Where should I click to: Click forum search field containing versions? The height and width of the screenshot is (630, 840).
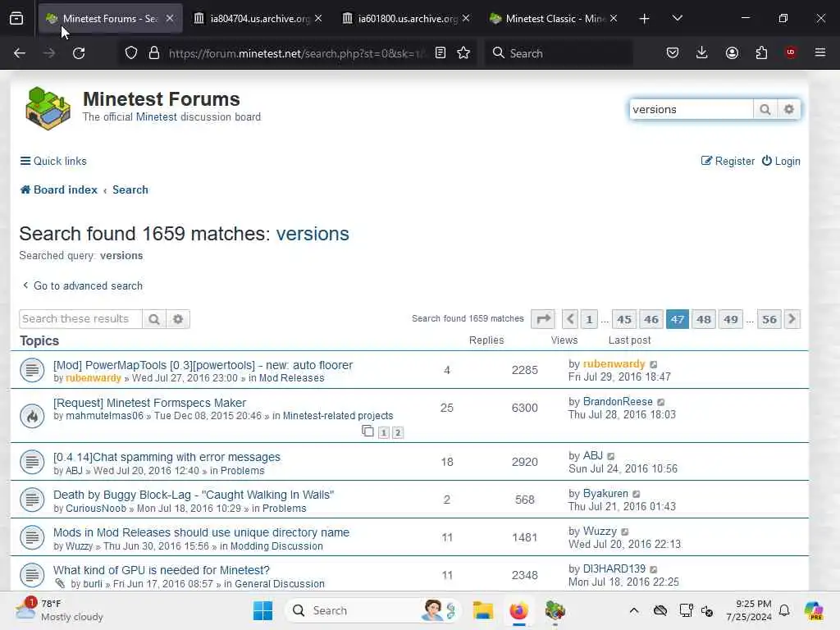692,109
